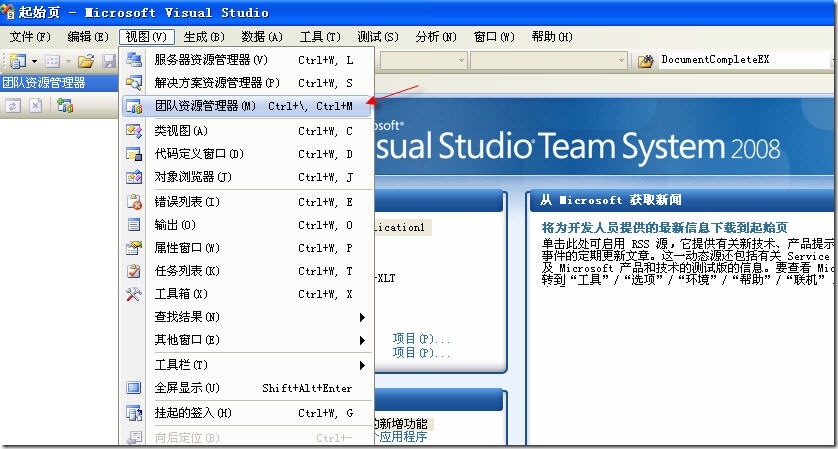The height and width of the screenshot is (449, 838).
Task: Open the solution configuration combo box dropdown
Action: (461, 61)
